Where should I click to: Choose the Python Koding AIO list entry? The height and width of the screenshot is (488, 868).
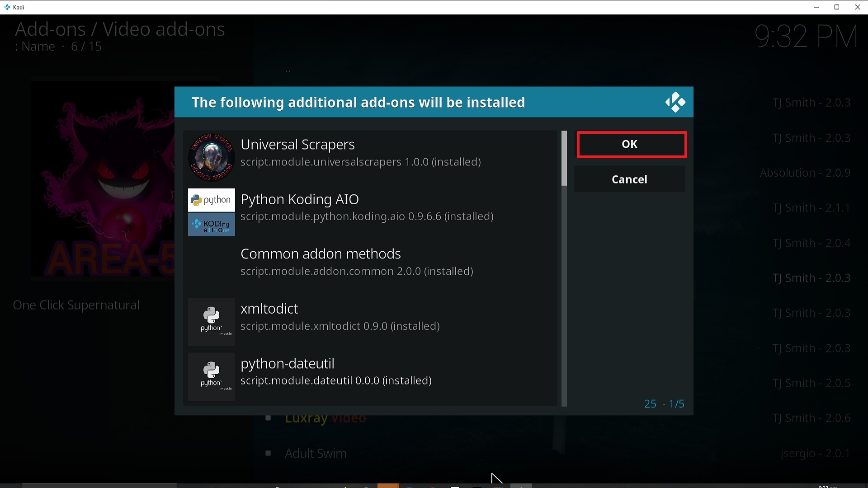pyautogui.click(x=370, y=212)
